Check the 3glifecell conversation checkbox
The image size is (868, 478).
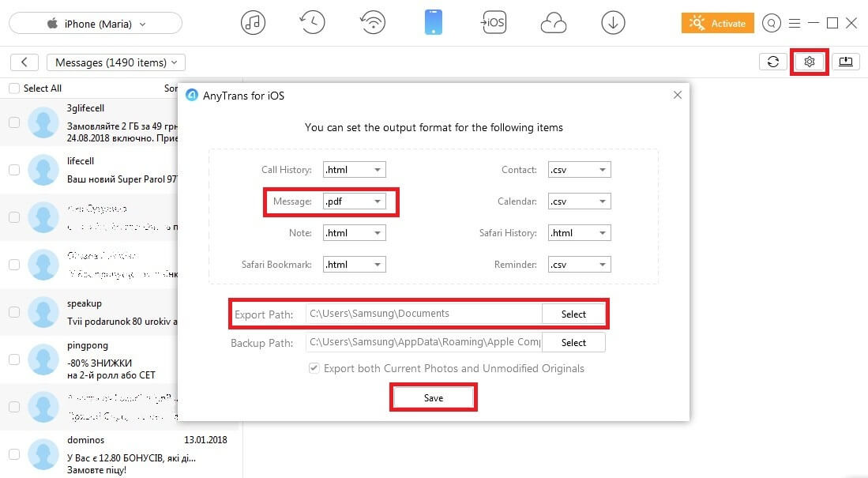(x=14, y=122)
